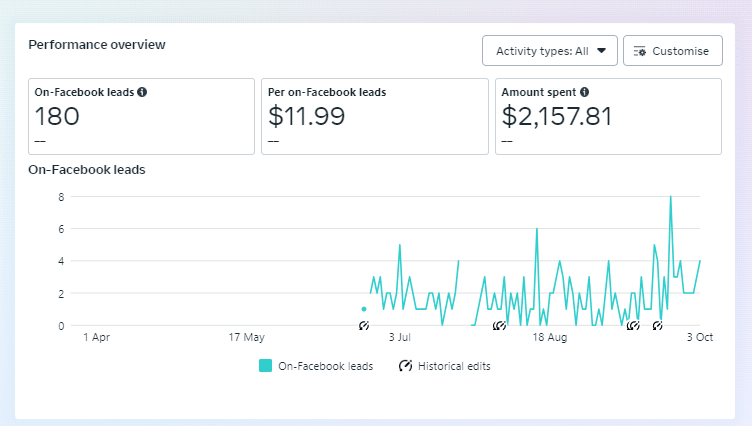The height and width of the screenshot is (426, 752).
Task: Select the Per on-Facebook leads $11.99 card
Action: pos(375,117)
